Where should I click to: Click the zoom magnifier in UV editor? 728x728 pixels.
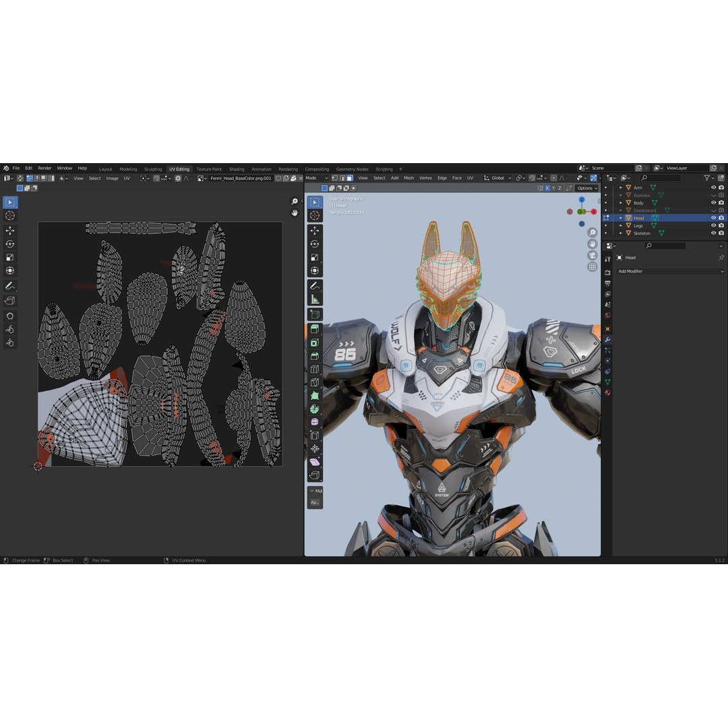[295, 202]
